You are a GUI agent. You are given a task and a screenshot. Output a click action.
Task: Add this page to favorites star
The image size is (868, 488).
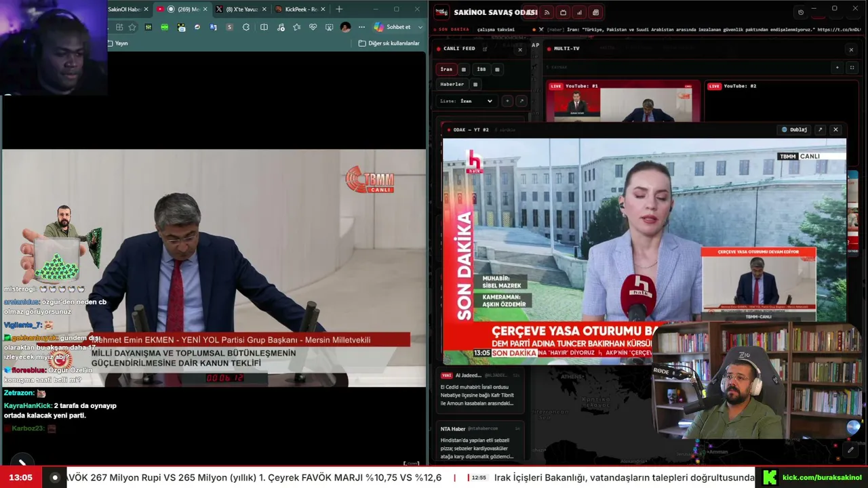[x=132, y=27]
